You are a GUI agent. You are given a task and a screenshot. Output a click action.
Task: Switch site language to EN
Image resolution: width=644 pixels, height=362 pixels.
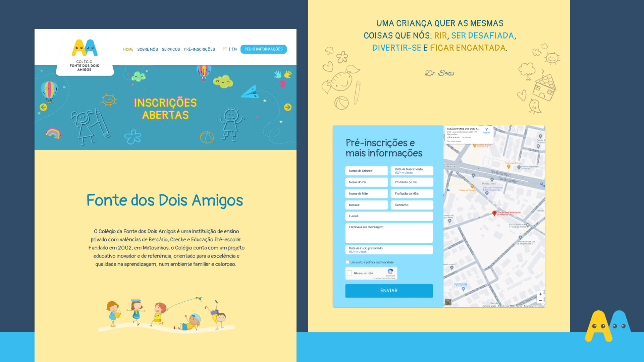point(234,49)
